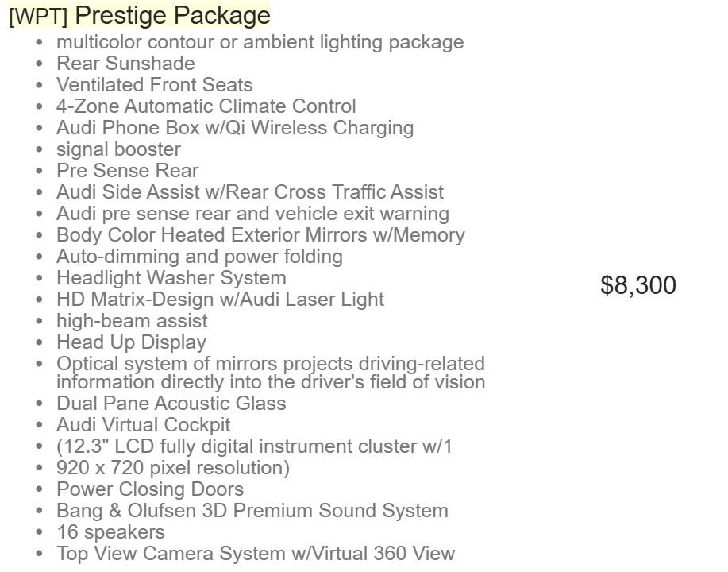
Task: Select the [WPT] package code
Action: click(39, 17)
